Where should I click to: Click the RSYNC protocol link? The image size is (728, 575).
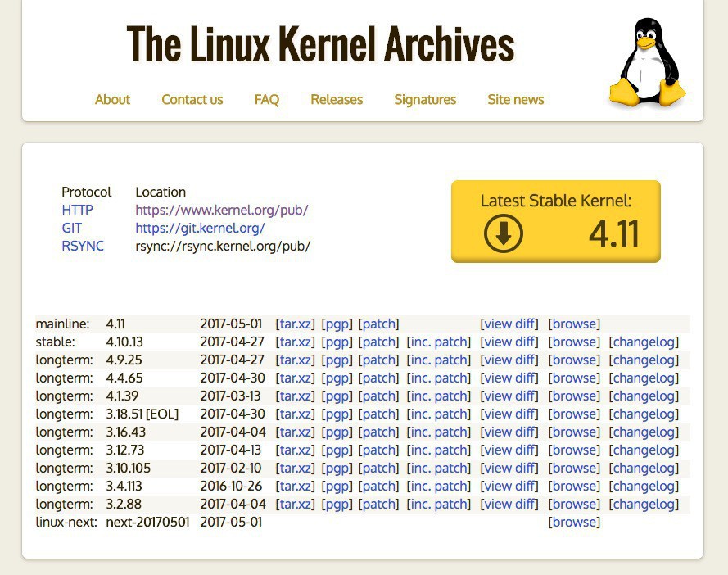[x=83, y=246]
